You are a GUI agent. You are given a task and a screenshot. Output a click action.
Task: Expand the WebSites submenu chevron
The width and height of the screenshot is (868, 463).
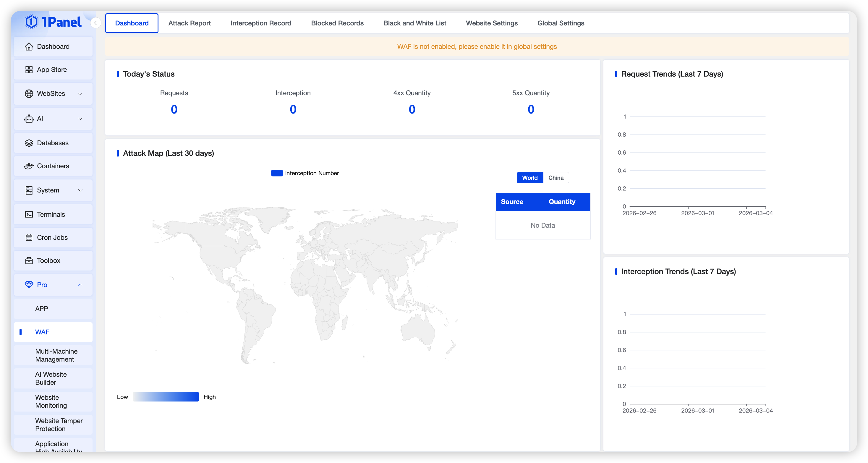(80, 94)
